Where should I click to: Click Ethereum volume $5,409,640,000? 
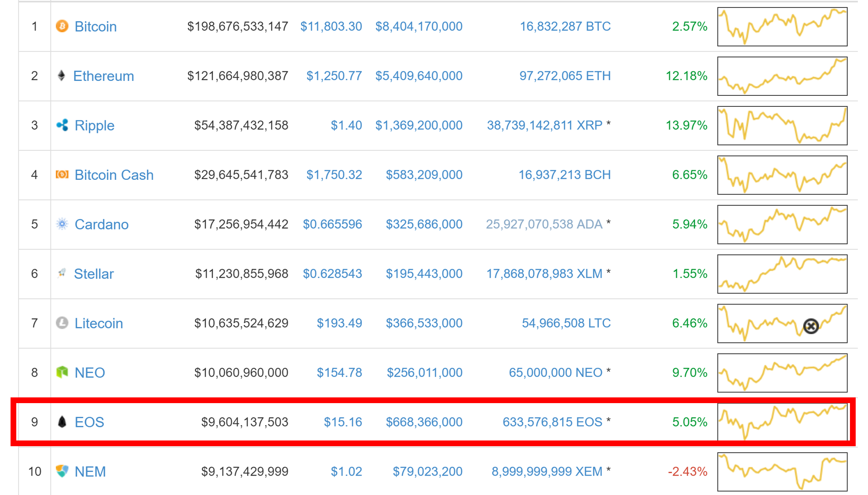[419, 76]
